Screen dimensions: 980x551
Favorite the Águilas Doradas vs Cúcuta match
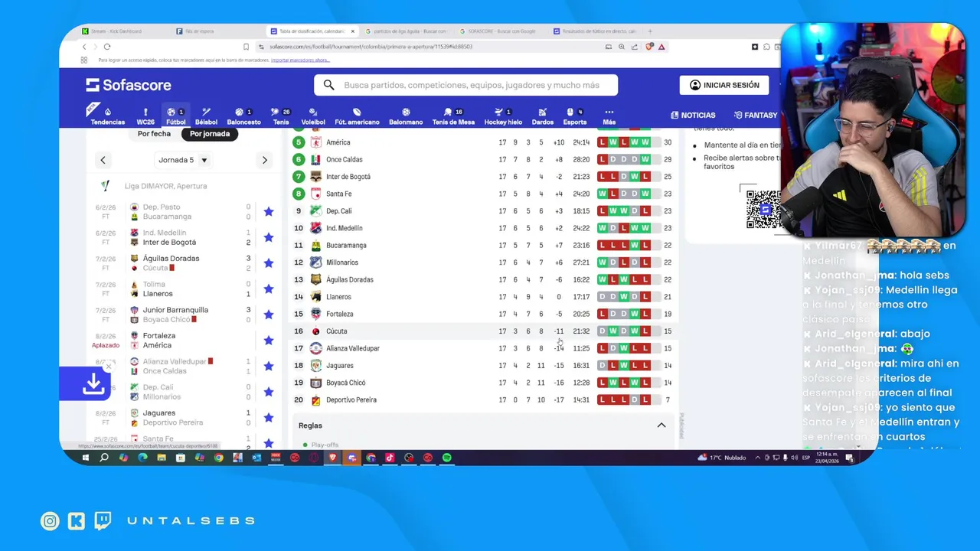268,263
